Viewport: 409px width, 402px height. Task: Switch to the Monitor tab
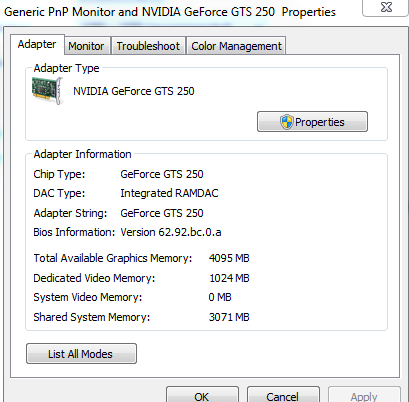(86, 46)
